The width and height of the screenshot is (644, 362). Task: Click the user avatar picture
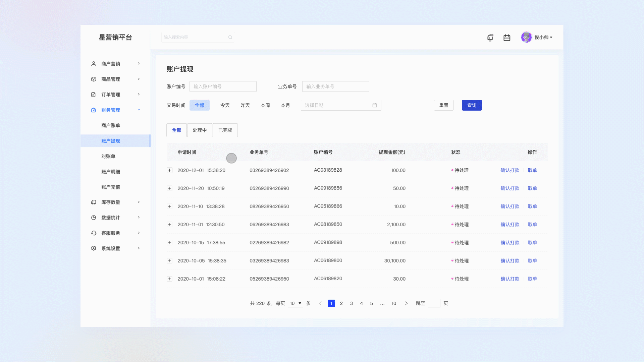pos(526,37)
